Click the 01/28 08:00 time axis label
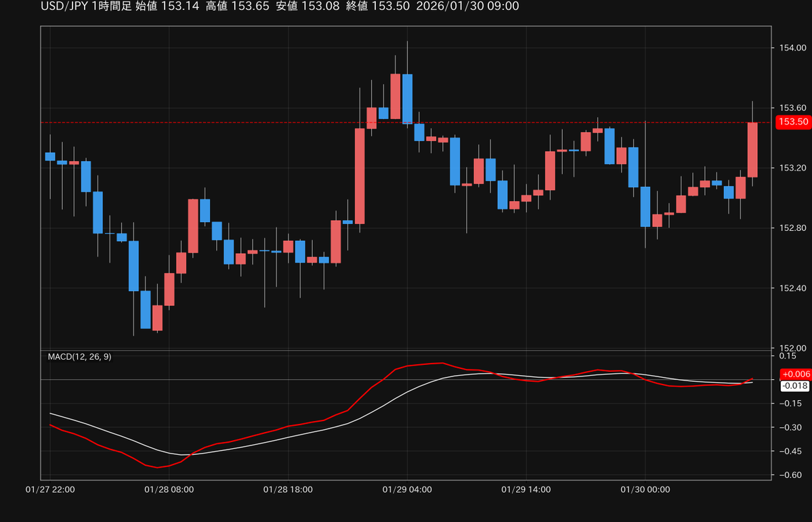Image resolution: width=812 pixels, height=522 pixels. coord(169,490)
